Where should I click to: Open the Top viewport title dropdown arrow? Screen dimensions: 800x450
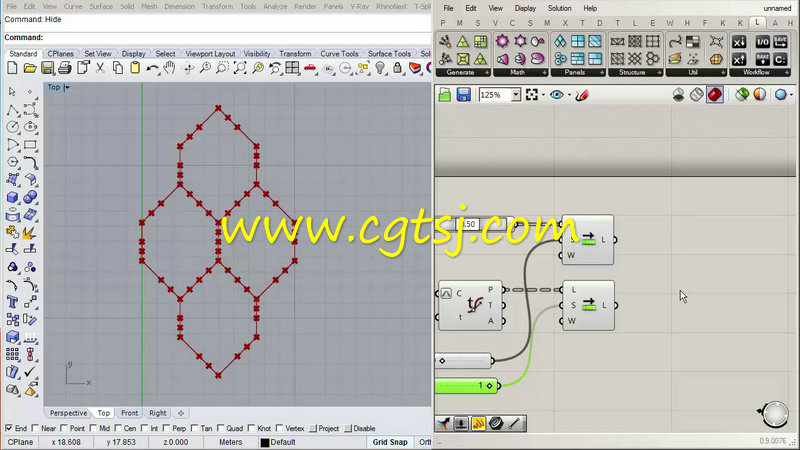67,87
